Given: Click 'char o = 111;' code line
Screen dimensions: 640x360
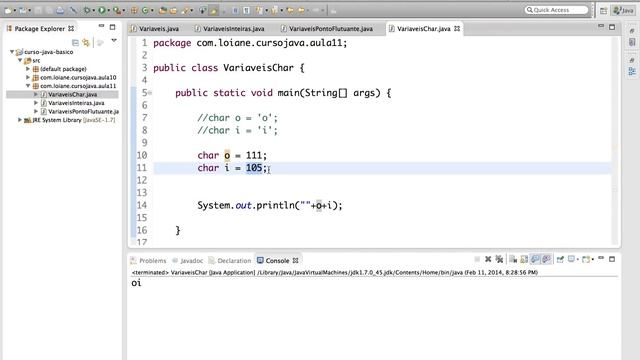Looking at the screenshot, I should [232, 156].
